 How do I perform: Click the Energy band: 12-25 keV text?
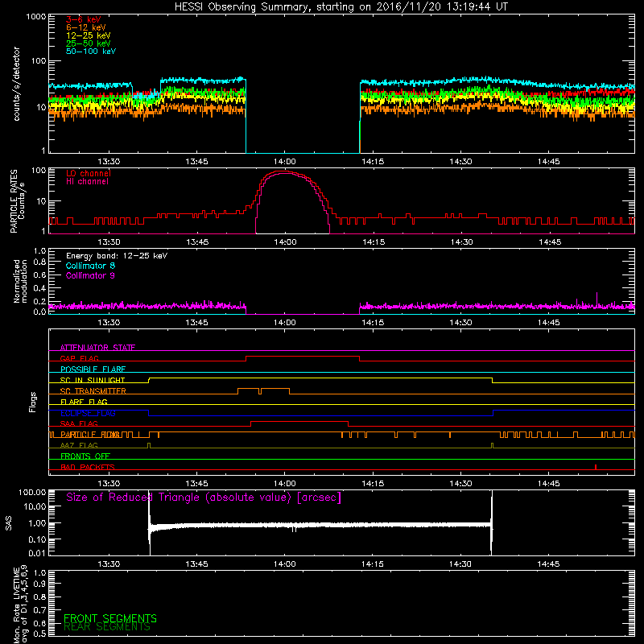(117, 256)
